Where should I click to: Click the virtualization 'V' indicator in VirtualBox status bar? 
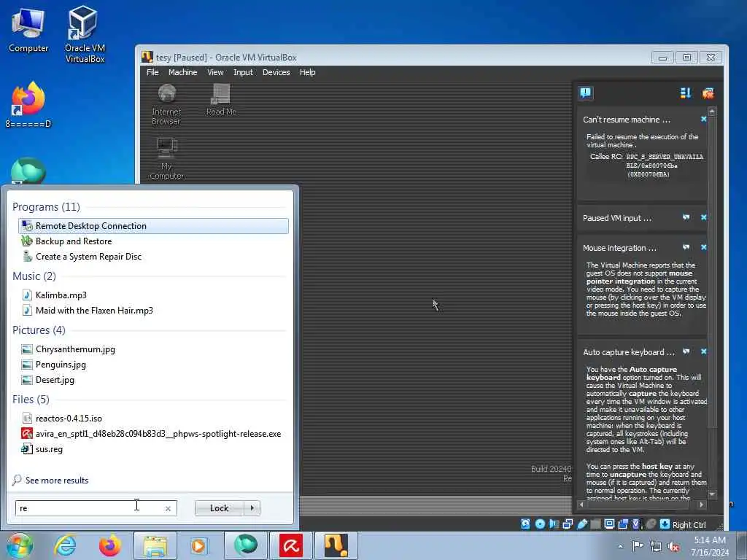point(636,524)
